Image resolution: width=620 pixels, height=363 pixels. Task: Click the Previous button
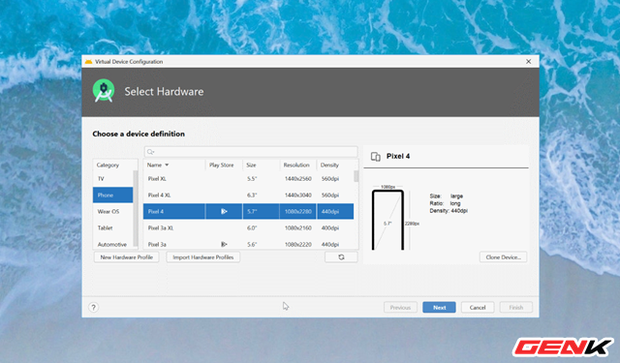pyautogui.click(x=401, y=307)
